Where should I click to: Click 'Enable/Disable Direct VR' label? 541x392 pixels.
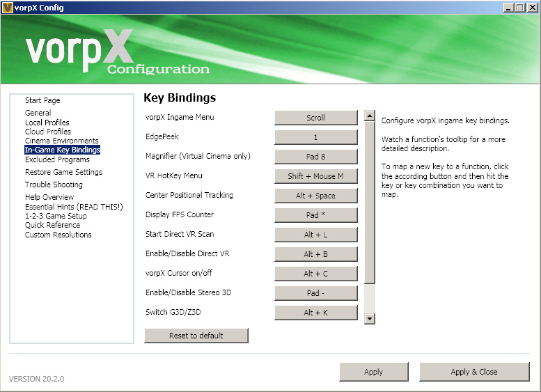(187, 253)
